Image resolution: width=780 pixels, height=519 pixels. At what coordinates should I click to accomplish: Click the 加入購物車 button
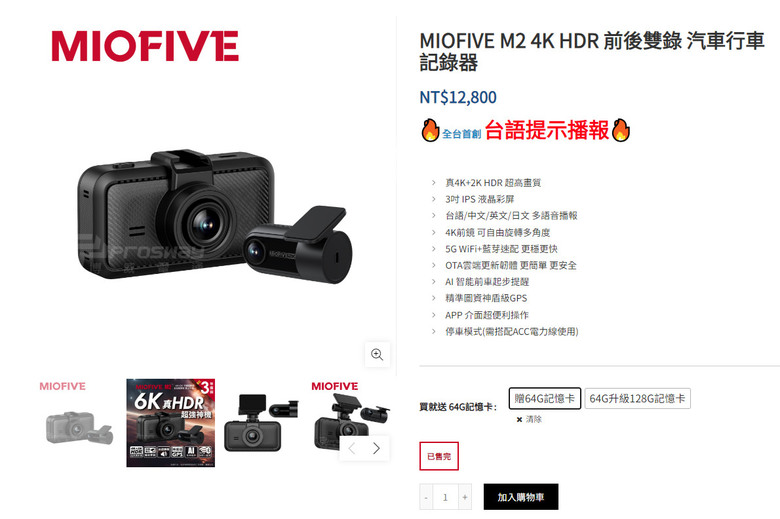click(x=521, y=497)
